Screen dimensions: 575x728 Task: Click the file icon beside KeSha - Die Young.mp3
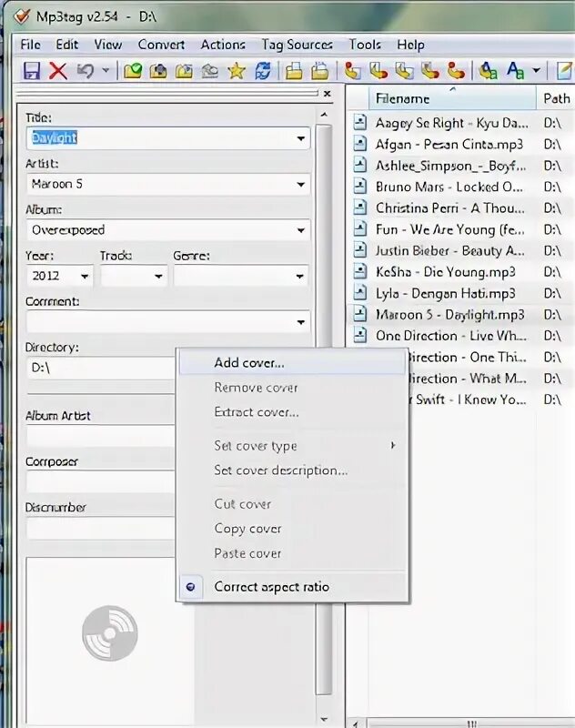pyautogui.click(x=359, y=271)
